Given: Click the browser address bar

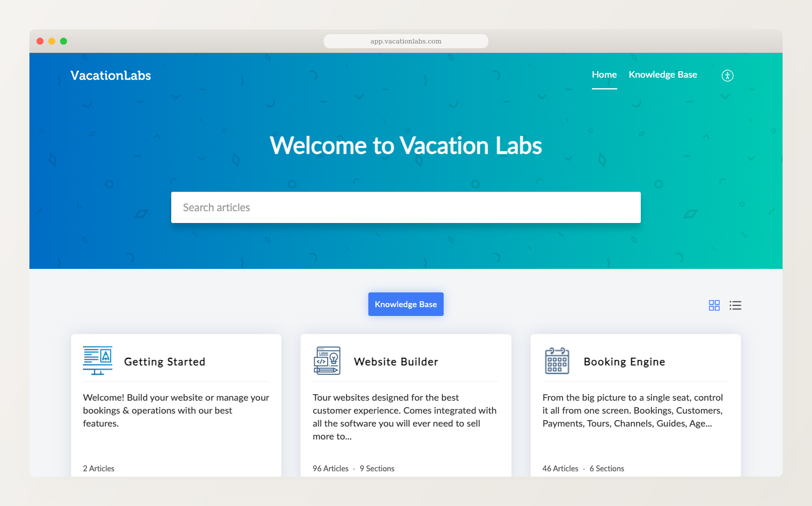Looking at the screenshot, I should click(x=405, y=41).
